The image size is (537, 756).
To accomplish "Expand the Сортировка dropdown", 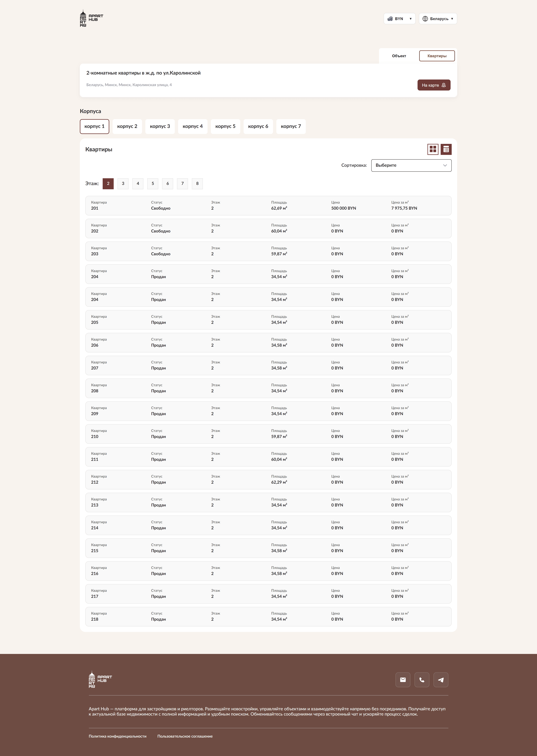I will 411,165.
